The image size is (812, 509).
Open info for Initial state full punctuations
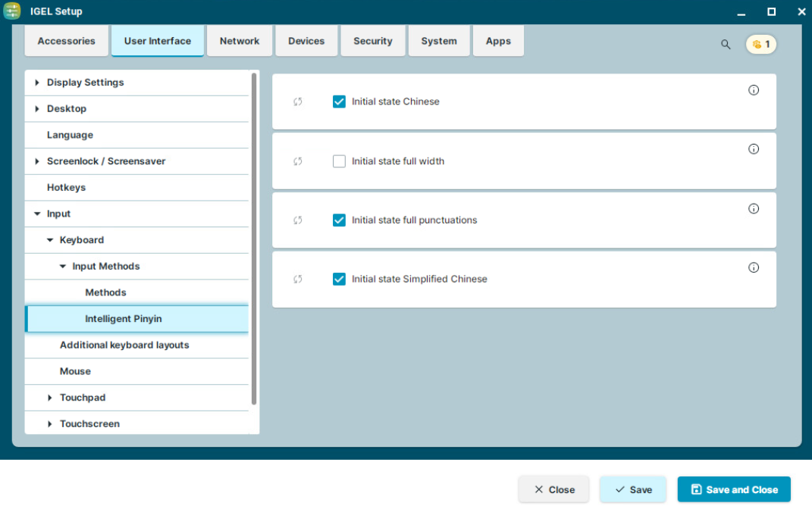click(754, 209)
